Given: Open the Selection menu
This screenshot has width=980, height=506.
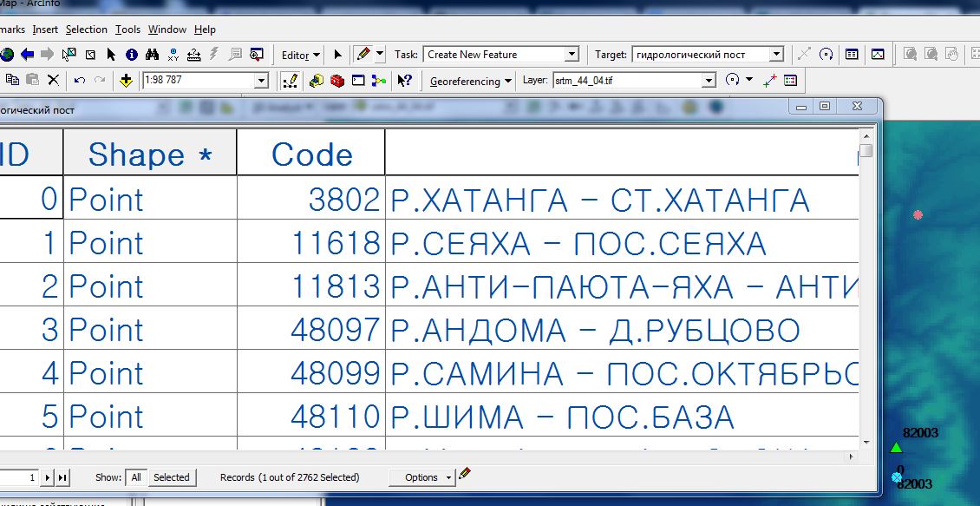Looking at the screenshot, I should (x=86, y=30).
